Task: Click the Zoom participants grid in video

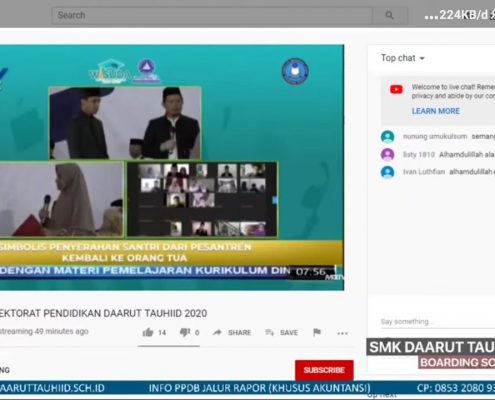Action: 202,199
